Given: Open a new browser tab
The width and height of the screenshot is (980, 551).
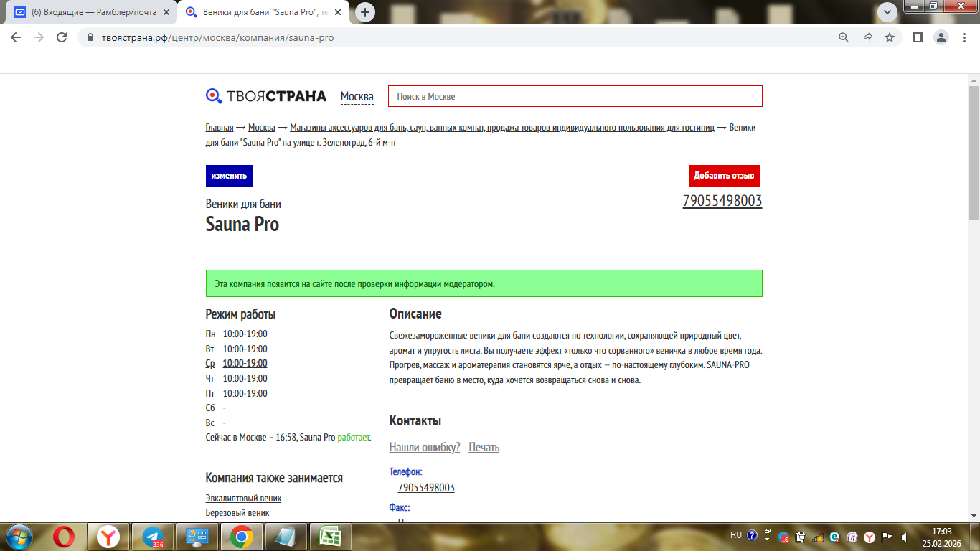Looking at the screenshot, I should click(366, 12).
